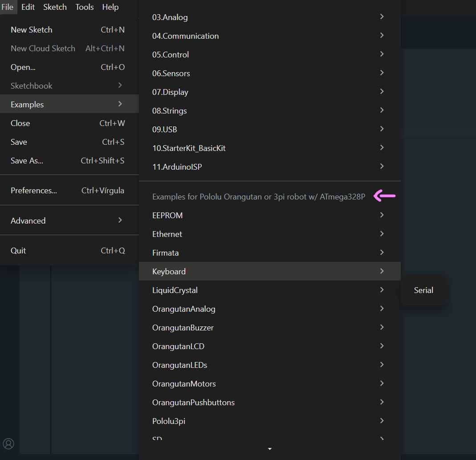Open OrangutanPushbuttons examples submenu
The image size is (476, 460).
click(269, 403)
